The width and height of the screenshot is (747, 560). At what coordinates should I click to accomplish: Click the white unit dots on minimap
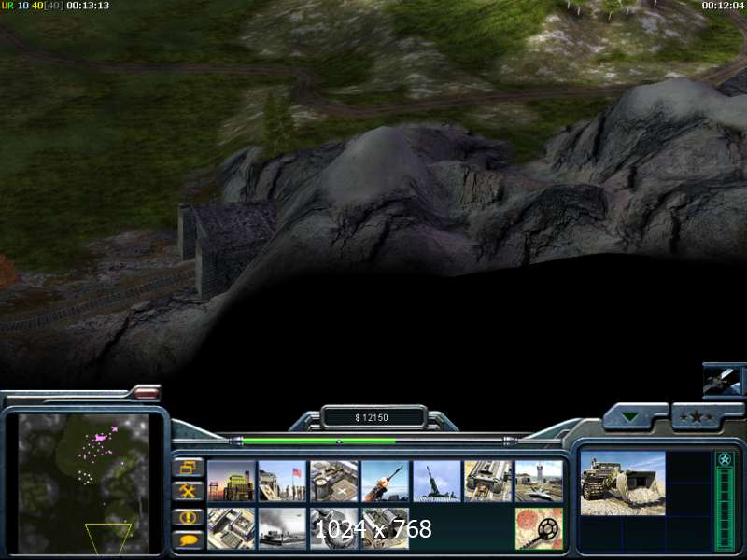(x=85, y=477)
